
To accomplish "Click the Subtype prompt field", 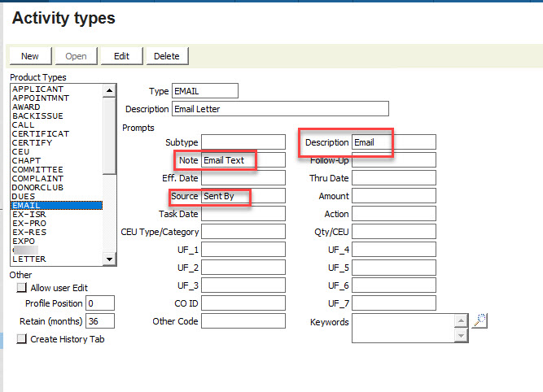I will [x=243, y=142].
